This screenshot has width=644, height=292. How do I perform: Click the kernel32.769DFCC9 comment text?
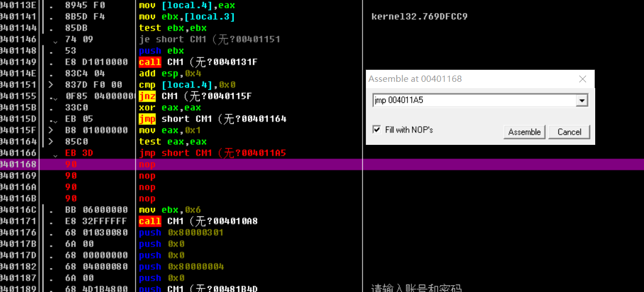pyautogui.click(x=419, y=16)
